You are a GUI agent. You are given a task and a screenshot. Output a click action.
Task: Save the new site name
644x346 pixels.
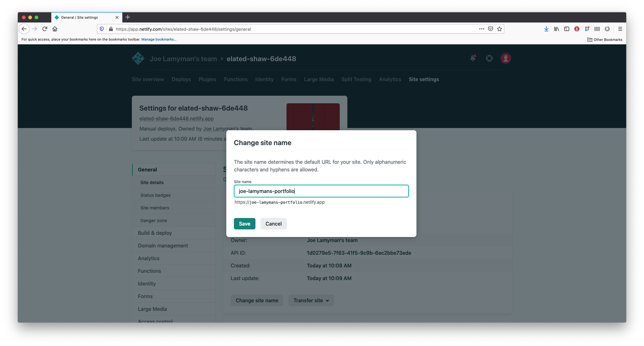tap(245, 224)
